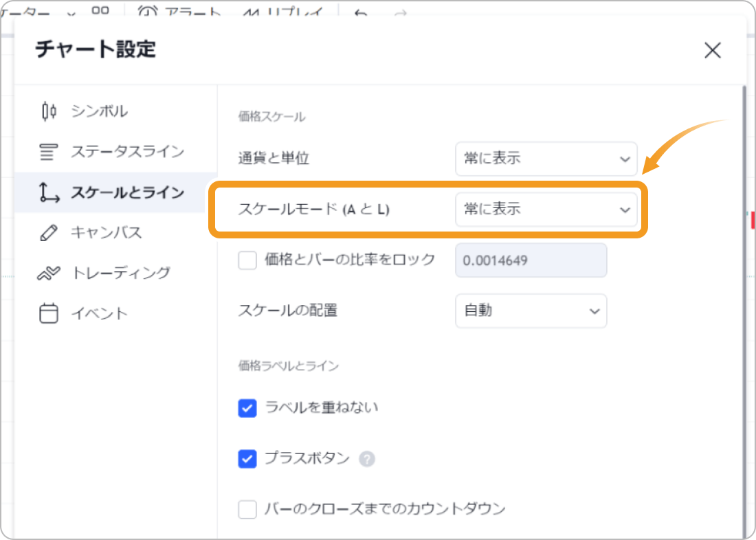The height and width of the screenshot is (540, 756).
Task: Click the undo arrow in the chart toolbar
Action: 361,14
